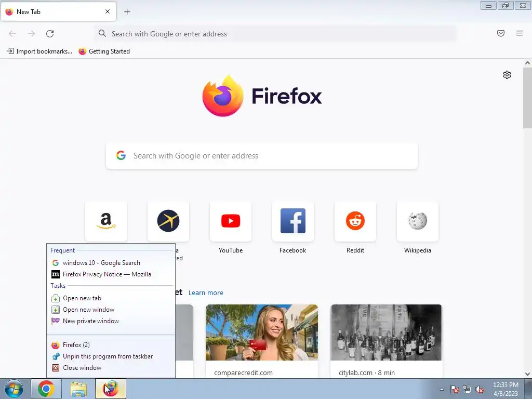Click Import bookmarks toolbar item
This screenshot has width=532, height=399.
(39, 51)
